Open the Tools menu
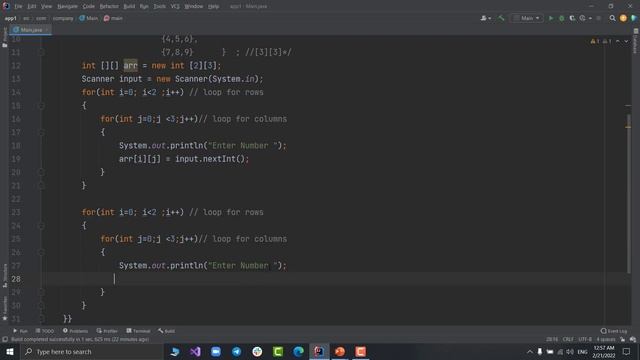Screen dimensions: 640x360 click(x=160, y=6)
